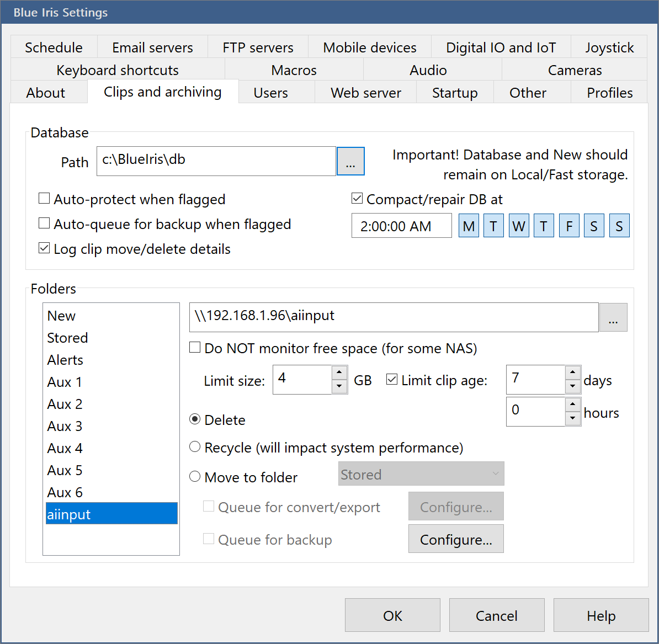
Task: Open the Schedule tab
Action: click(x=54, y=47)
